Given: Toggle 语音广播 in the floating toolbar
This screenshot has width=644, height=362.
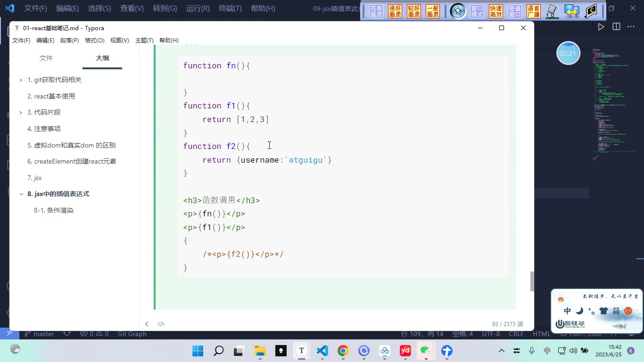Looking at the screenshot, I should point(534,11).
